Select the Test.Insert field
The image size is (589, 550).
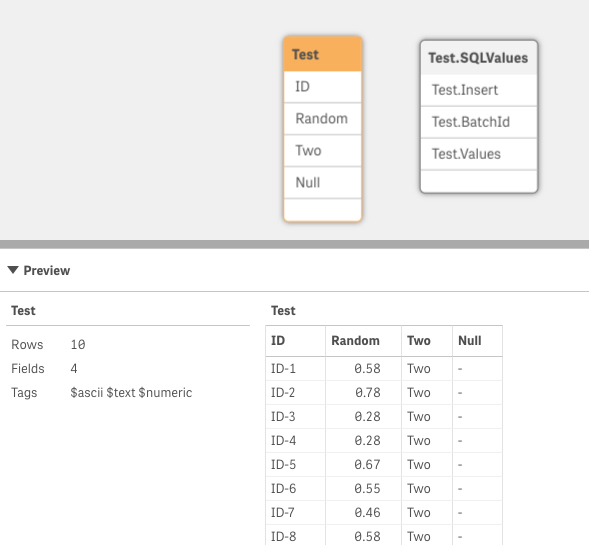(479, 90)
